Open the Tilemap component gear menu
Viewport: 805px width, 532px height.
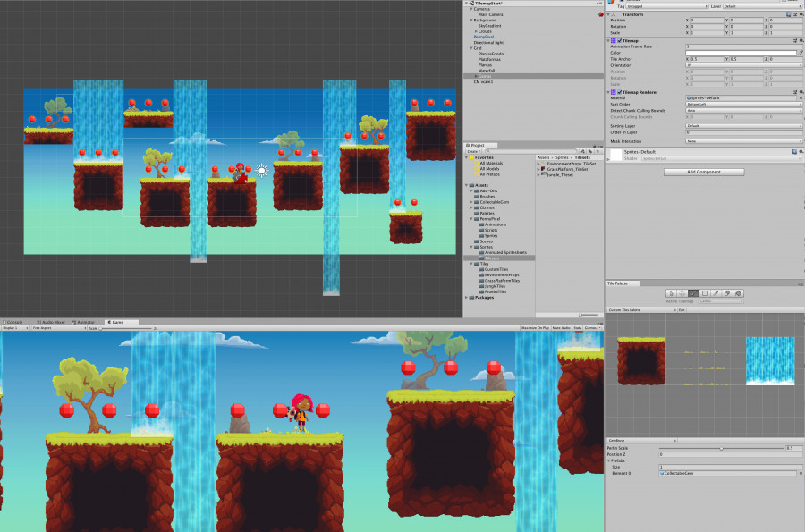click(801, 40)
